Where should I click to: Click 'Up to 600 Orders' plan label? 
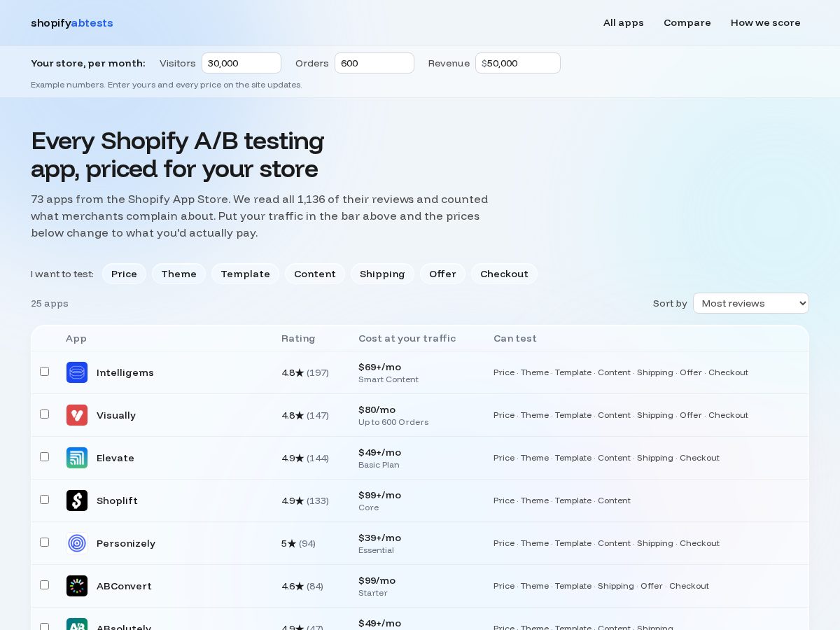click(x=393, y=422)
